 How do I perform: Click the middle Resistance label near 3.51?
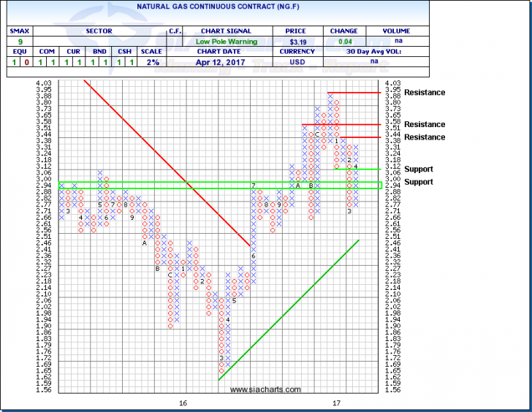click(x=424, y=125)
